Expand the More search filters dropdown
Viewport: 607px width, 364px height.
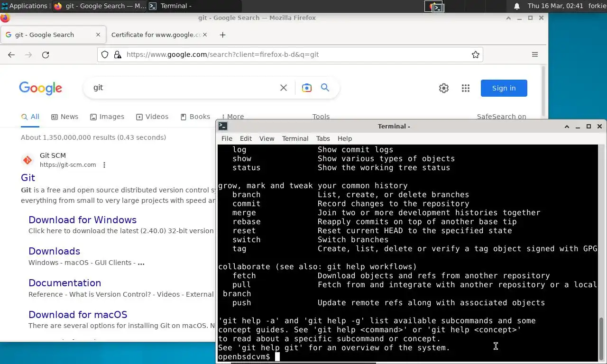233,116
